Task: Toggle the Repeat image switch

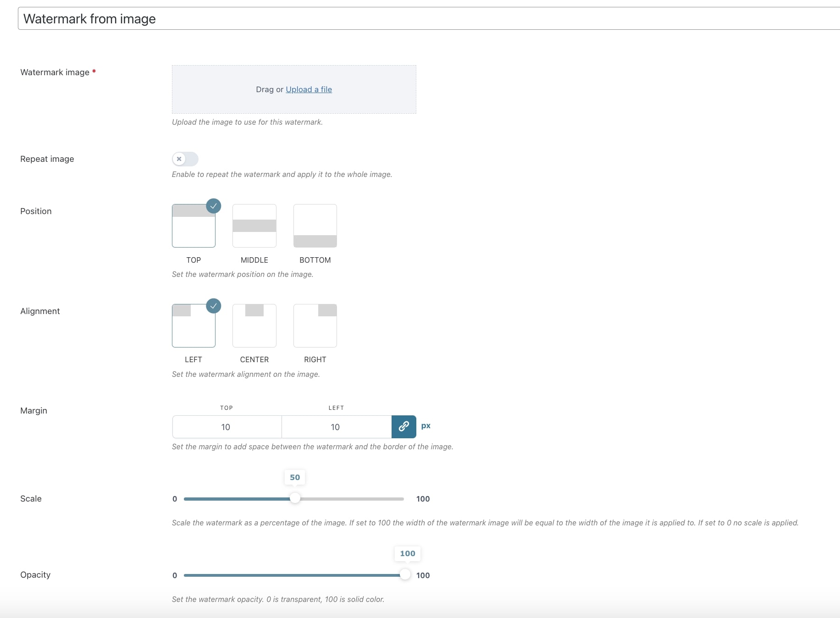Action: point(185,159)
